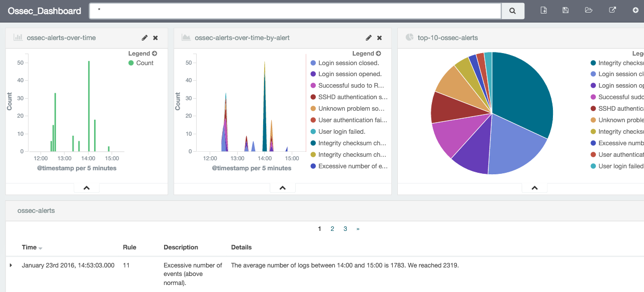The height and width of the screenshot is (292, 644).
Task: Sort the table by the Time arrow
Action: 41,248
